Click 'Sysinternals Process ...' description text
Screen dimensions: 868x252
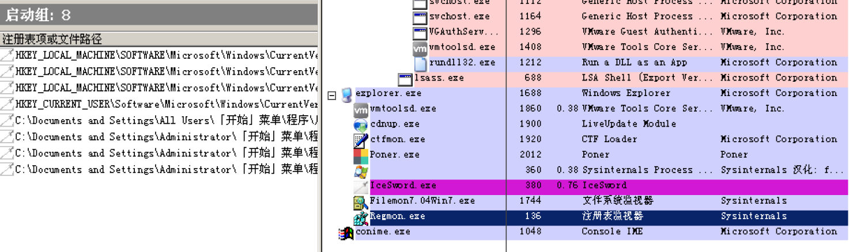[648, 170]
